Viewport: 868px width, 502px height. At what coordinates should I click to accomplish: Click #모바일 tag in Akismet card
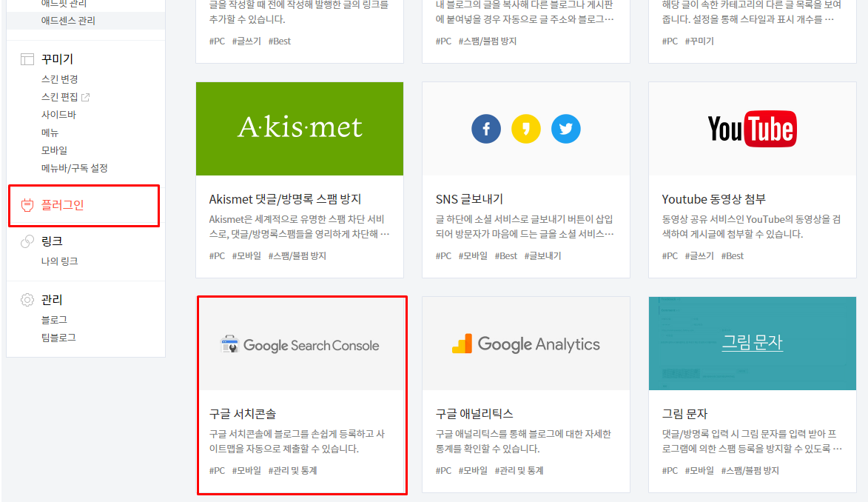[x=246, y=256]
